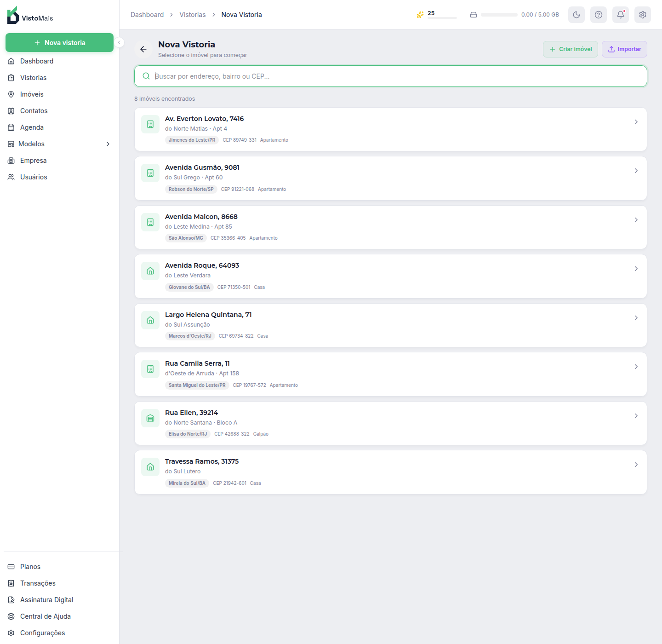
Task: Click the Criar Imóvel button
Action: pyautogui.click(x=571, y=49)
